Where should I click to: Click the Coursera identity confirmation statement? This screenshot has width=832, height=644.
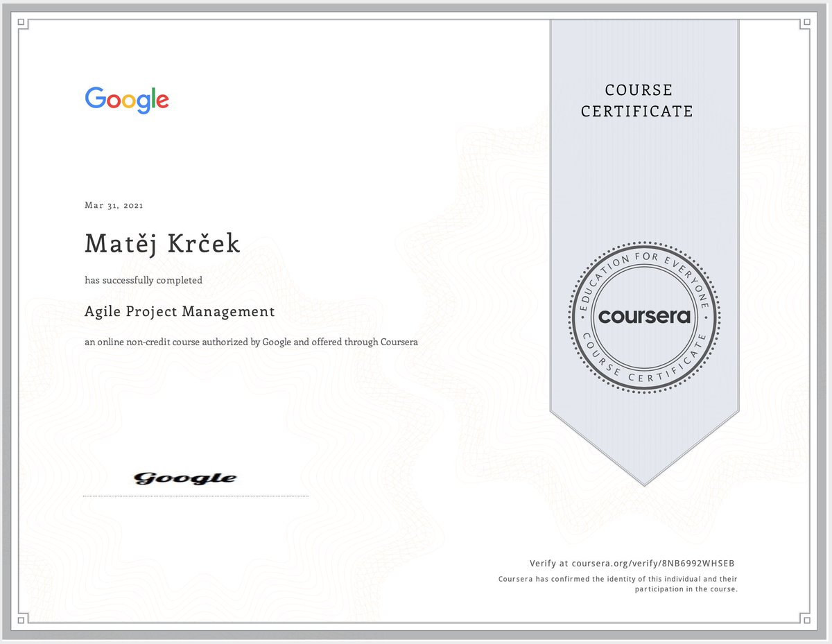618,584
